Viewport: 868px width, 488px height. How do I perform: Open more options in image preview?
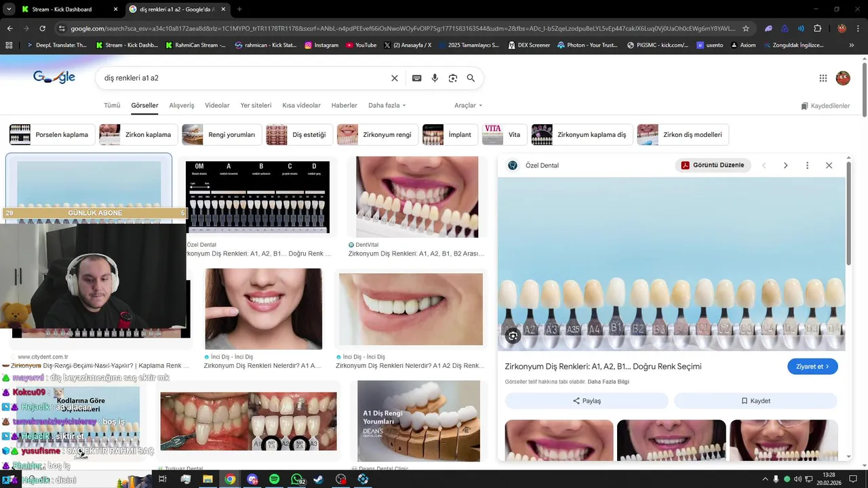pyautogui.click(x=807, y=165)
